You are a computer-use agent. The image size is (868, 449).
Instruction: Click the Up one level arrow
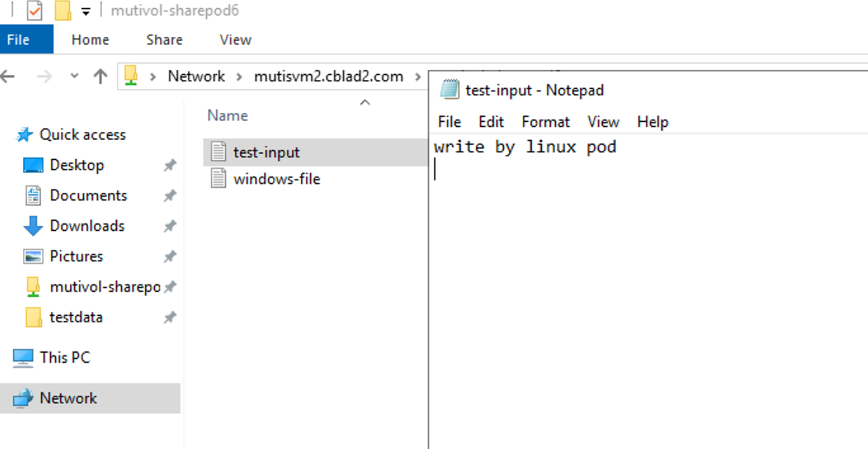(100, 76)
